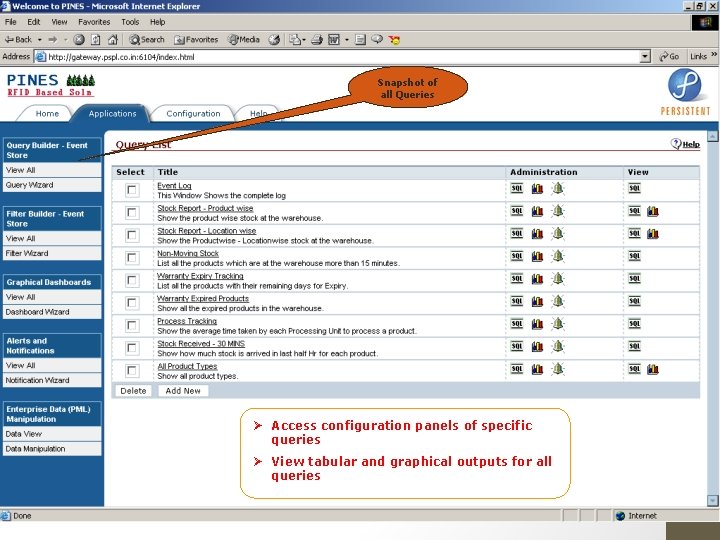Expand the address bar dropdown

pyautogui.click(x=645, y=57)
